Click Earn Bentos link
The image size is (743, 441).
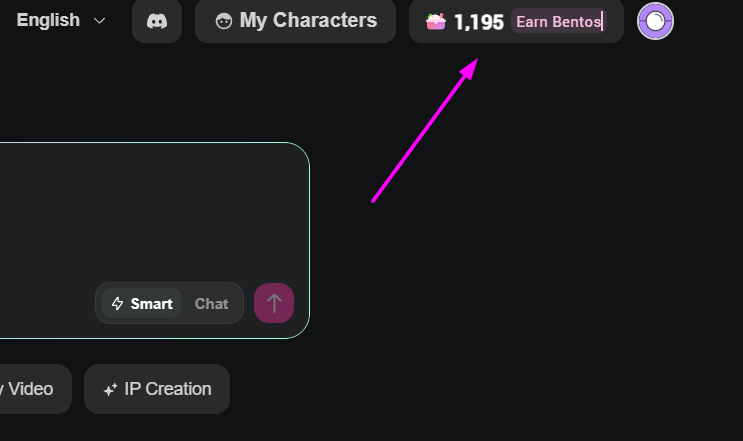559,22
